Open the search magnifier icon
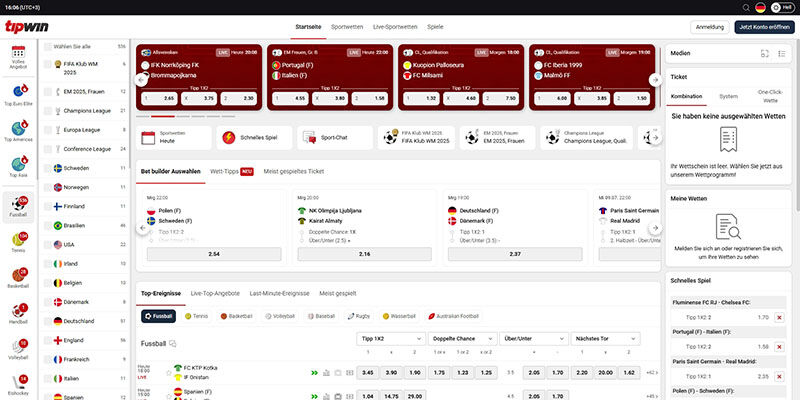Viewport: 800px width, 400px height. [x=746, y=7]
